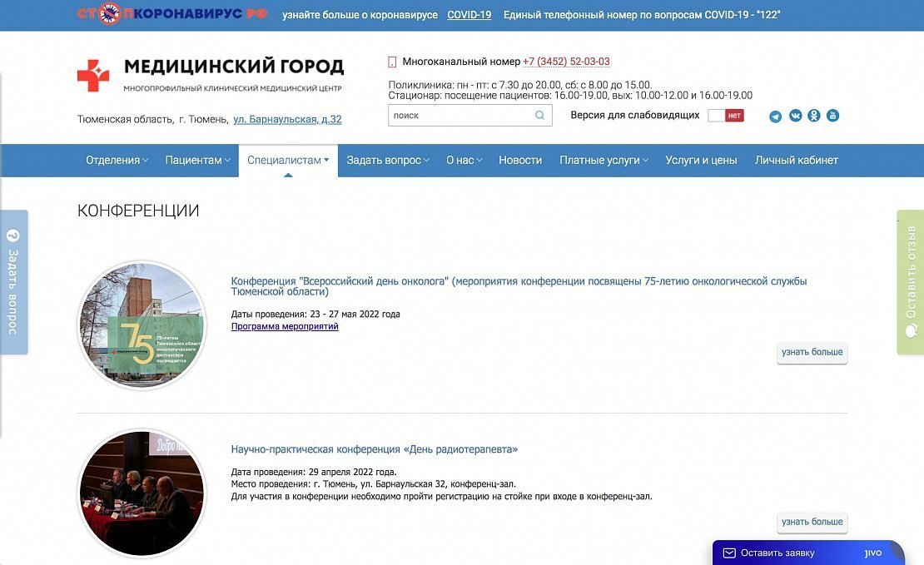This screenshot has height=565, width=924.
Task: Open the Odnoklassniki social icon
Action: 814,116
